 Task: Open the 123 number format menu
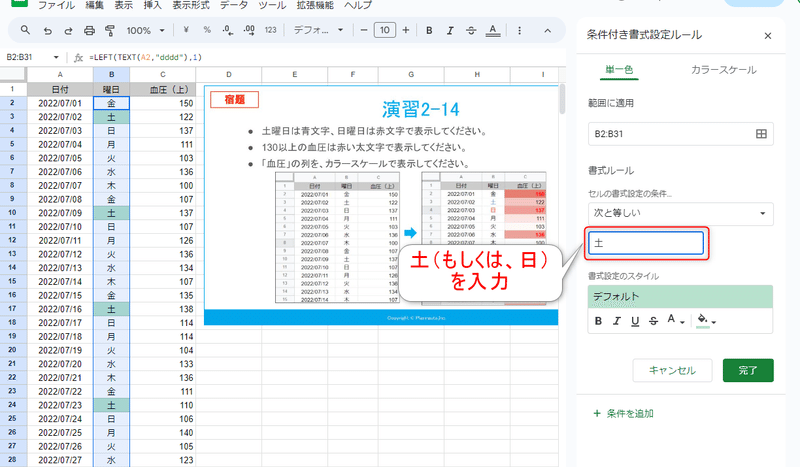[x=270, y=30]
